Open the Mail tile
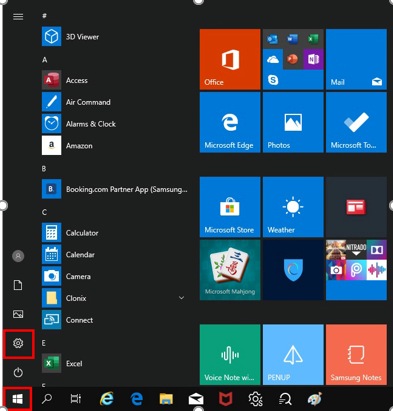Screen dimensions: 393x411 coord(356,59)
